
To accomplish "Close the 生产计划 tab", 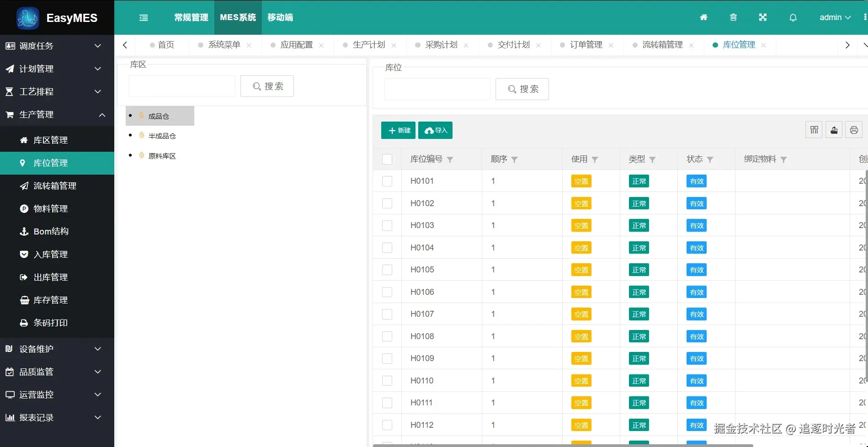I will point(394,45).
